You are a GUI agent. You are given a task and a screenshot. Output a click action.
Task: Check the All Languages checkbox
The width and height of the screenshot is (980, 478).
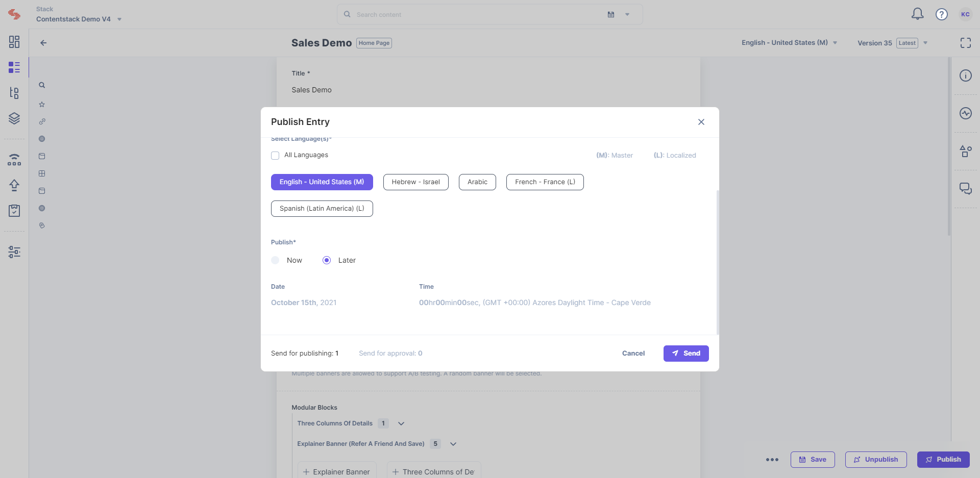tap(275, 156)
